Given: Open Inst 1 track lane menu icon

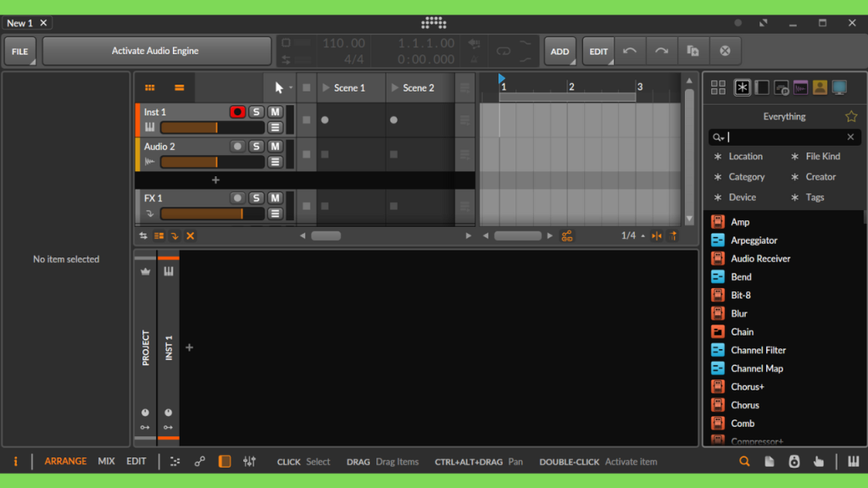Looking at the screenshot, I should (275, 128).
